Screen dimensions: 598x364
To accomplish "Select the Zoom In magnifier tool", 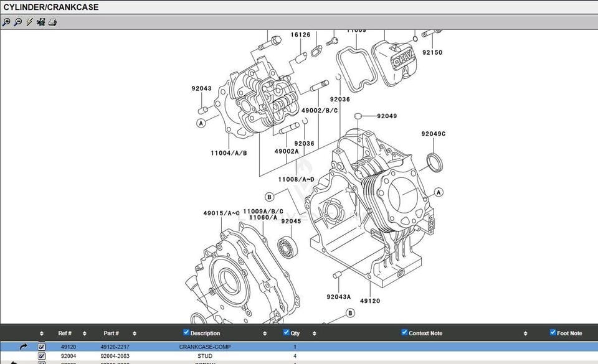I will [x=7, y=22].
